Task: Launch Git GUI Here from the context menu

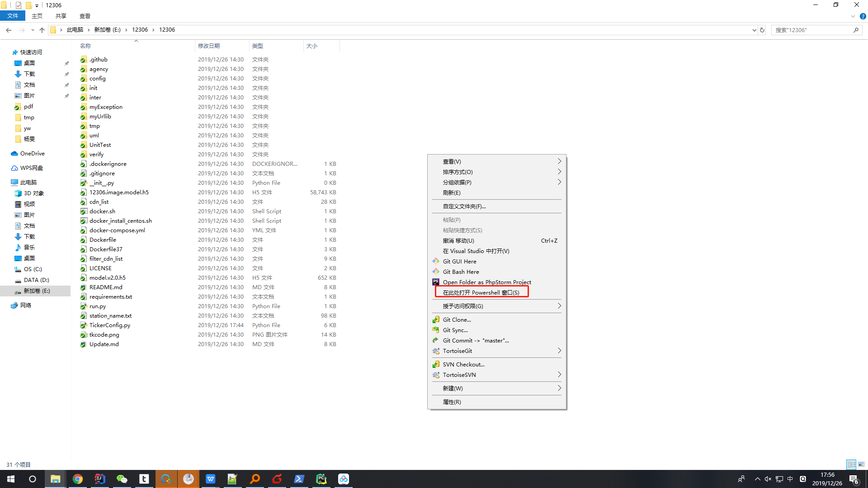Action: coord(459,261)
